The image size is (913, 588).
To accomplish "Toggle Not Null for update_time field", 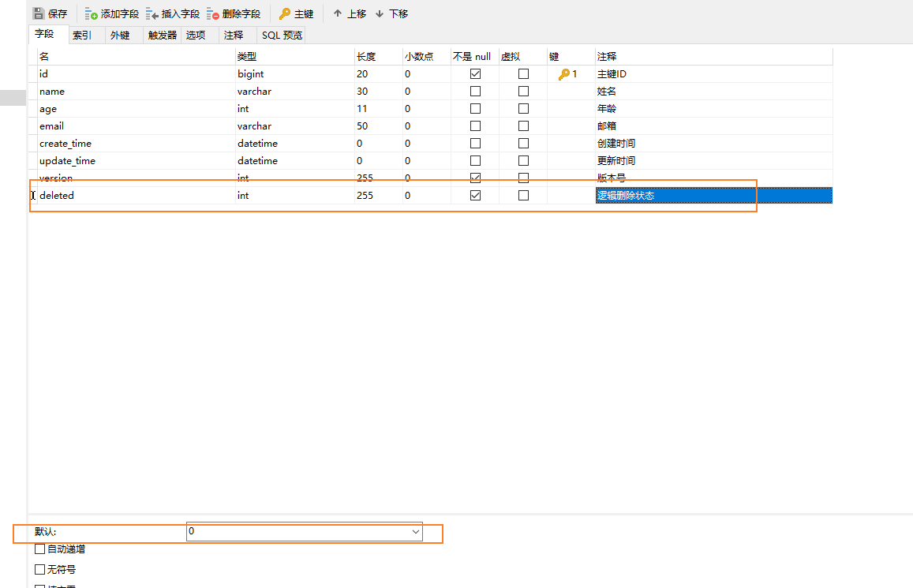I will coord(475,161).
